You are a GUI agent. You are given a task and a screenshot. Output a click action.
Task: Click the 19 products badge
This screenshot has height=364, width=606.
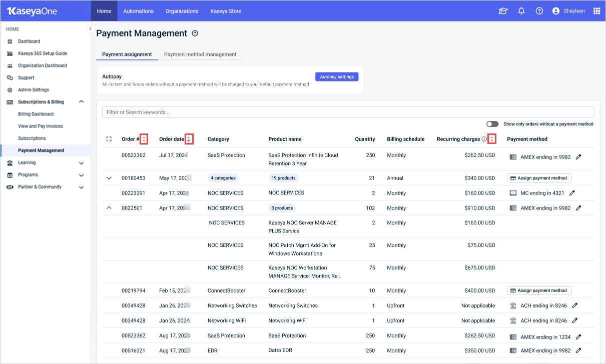(x=284, y=178)
